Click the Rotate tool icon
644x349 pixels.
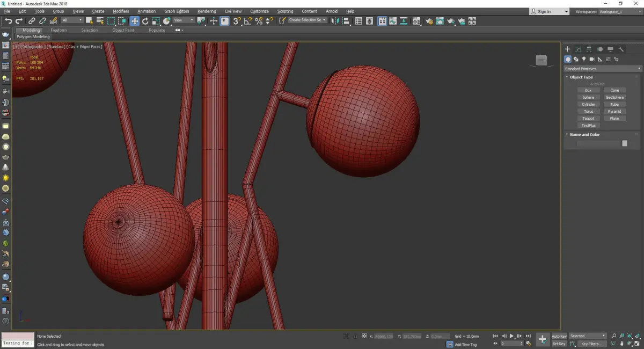click(x=145, y=21)
